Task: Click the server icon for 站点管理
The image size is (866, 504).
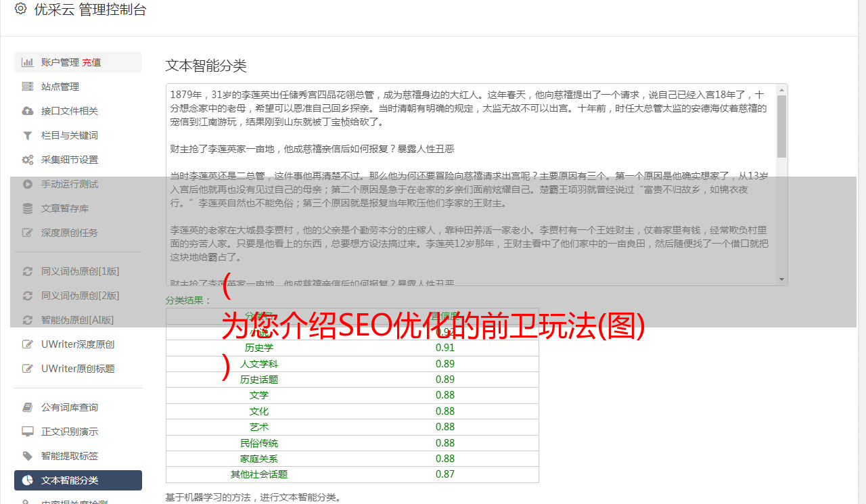Action: click(27, 87)
